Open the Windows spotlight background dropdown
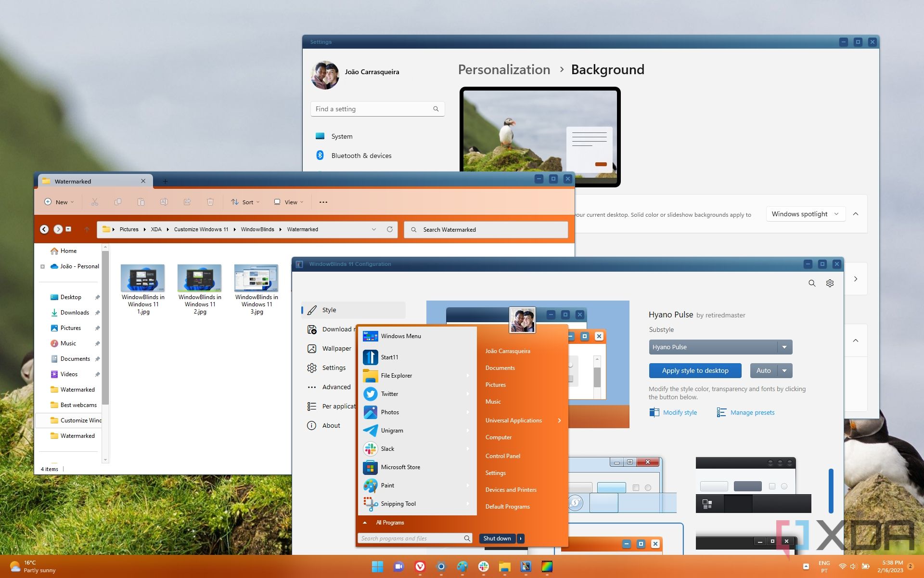 805,213
